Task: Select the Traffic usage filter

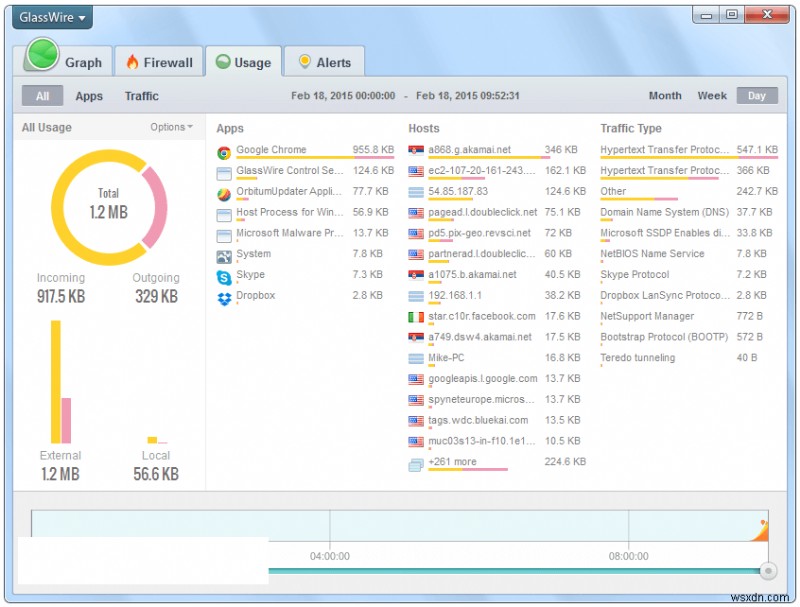Action: coord(142,96)
